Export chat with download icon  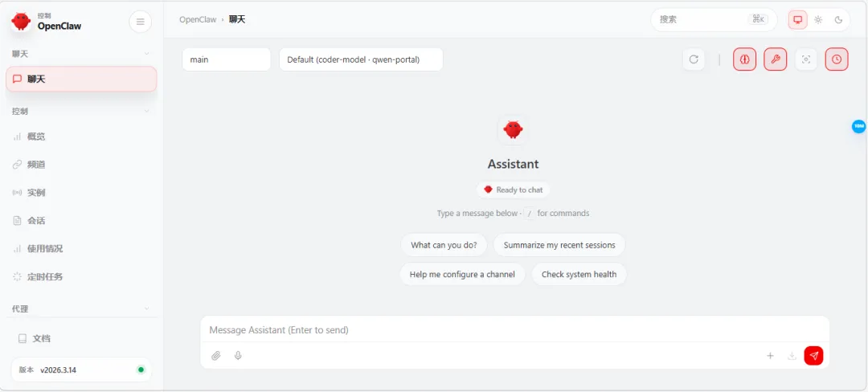pos(792,356)
